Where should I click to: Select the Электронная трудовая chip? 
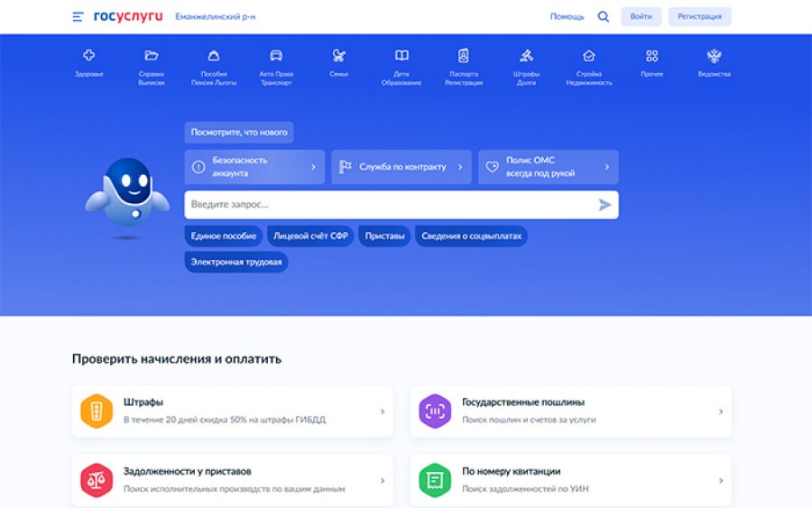tap(236, 262)
